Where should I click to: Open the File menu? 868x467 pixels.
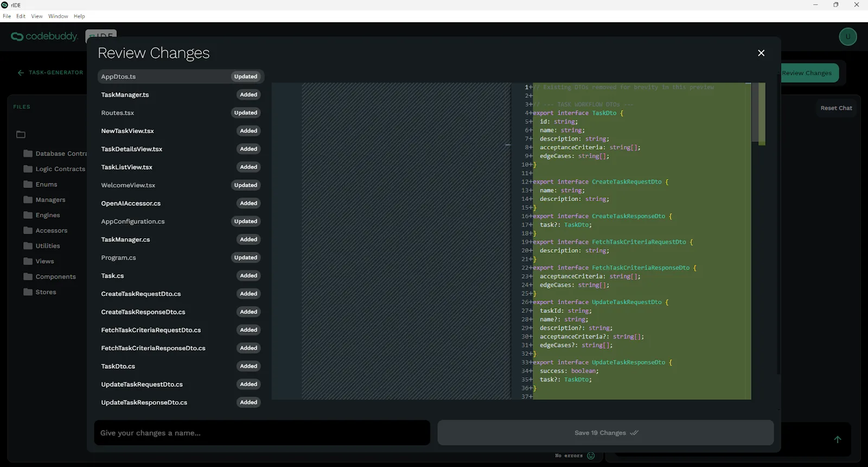point(7,16)
